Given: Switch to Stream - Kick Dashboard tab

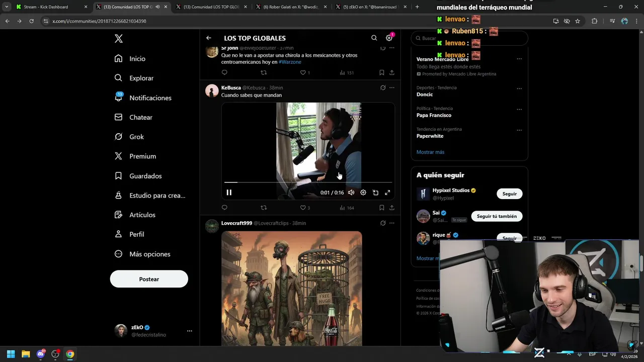Looking at the screenshot, I should [x=51, y=7].
